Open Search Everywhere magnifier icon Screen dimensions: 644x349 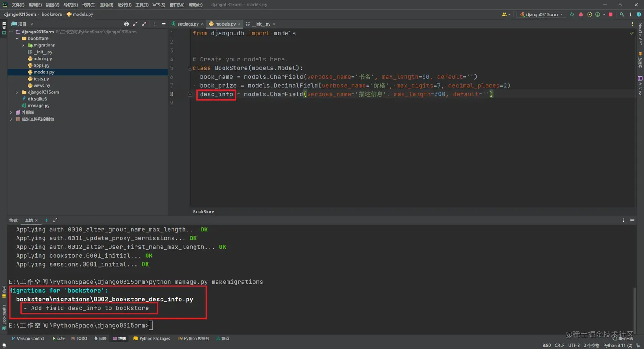point(622,14)
